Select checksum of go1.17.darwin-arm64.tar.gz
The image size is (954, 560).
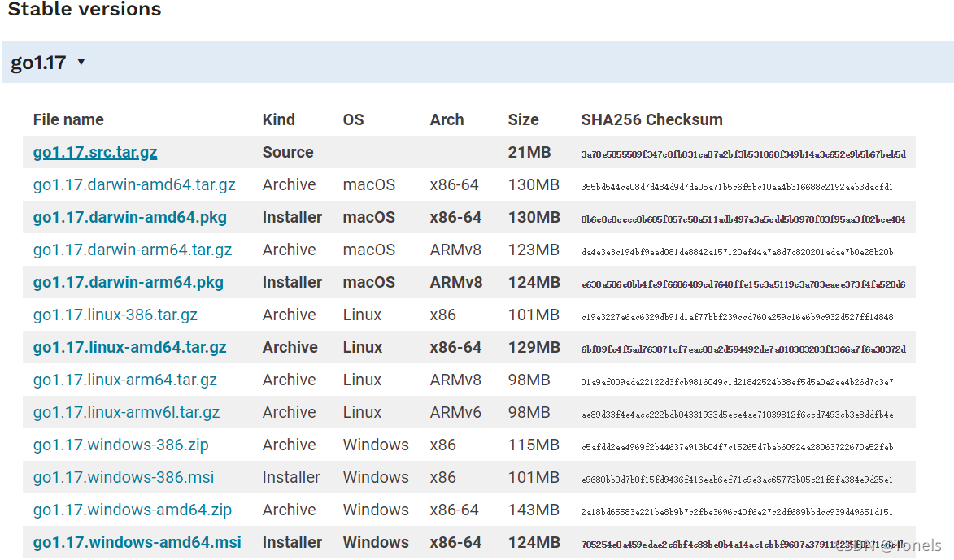pos(738,252)
